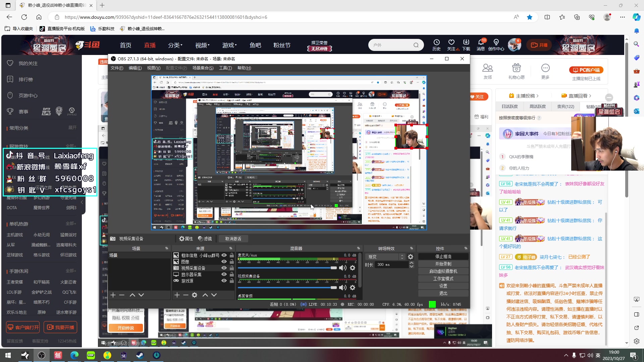Mute the 麦克风/Aux audio channel
644x362 pixels.
pos(342,268)
